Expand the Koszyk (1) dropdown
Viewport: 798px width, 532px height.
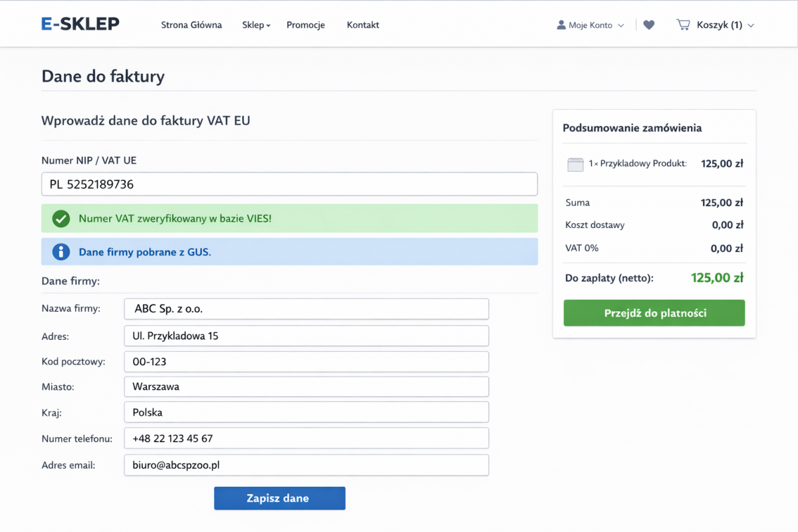click(725, 25)
